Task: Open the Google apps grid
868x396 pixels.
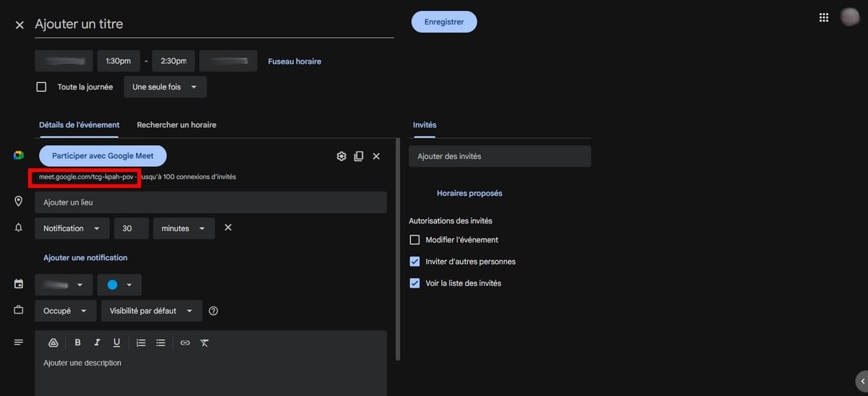Action: click(823, 18)
